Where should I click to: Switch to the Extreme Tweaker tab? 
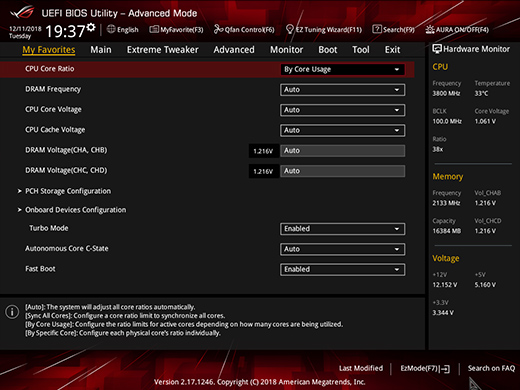point(162,50)
